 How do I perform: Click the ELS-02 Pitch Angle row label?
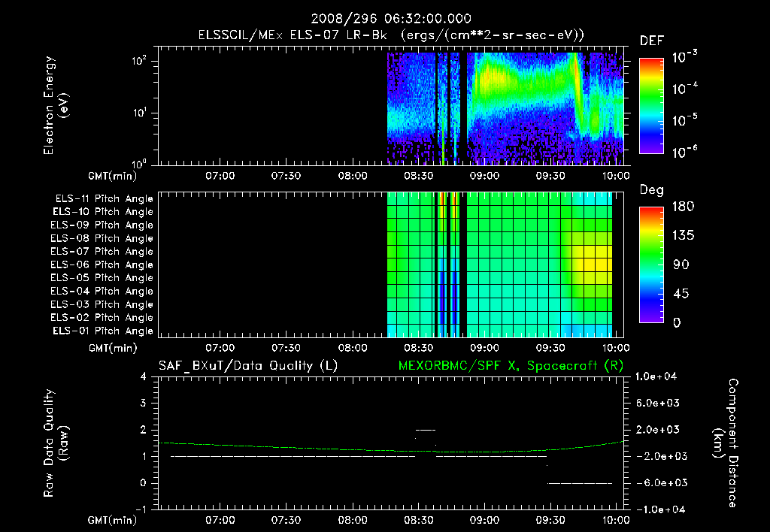[102, 318]
